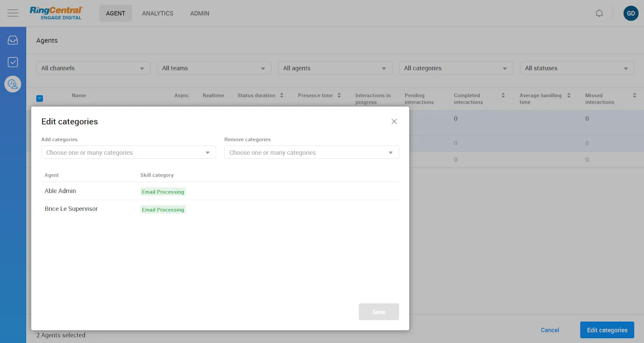
Task: Expand the Remove categories dropdown
Action: coord(311,152)
